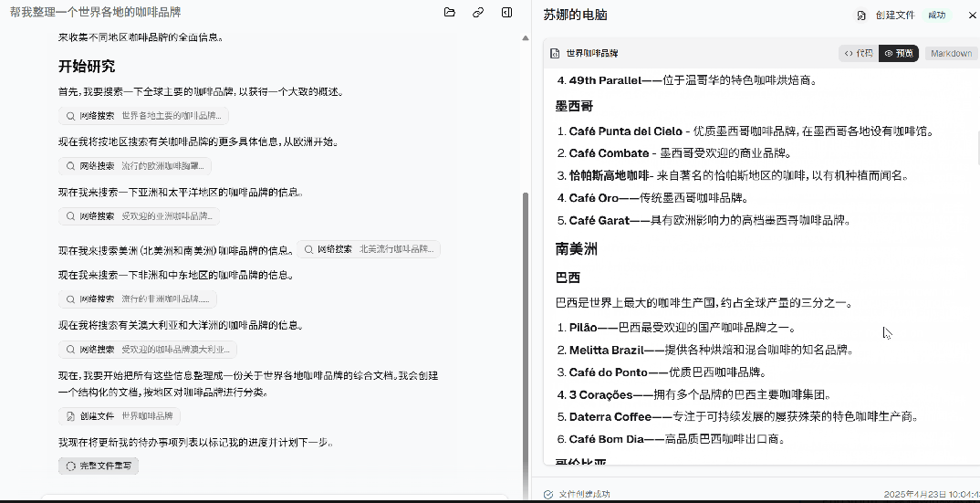Click the 完整文件重写 in-progress chip
This screenshot has width=980, height=503.
99,466
